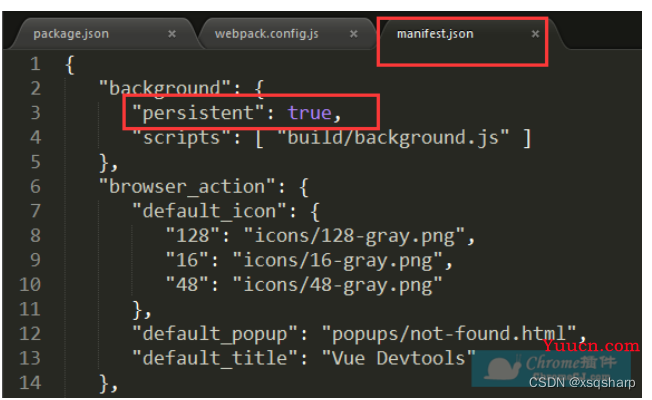Viewport: 652px width, 400px height.
Task: Click the "scripts" key on line 4
Action: pos(181,137)
